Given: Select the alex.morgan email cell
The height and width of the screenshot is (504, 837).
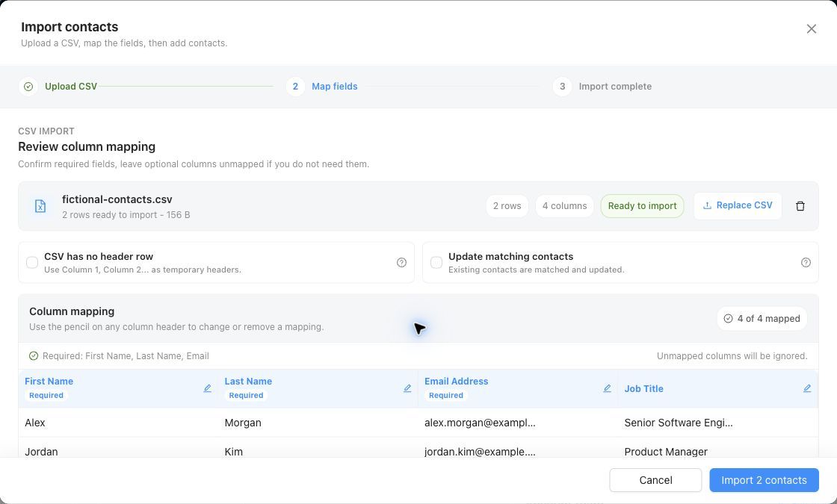Looking at the screenshot, I should (518, 423).
